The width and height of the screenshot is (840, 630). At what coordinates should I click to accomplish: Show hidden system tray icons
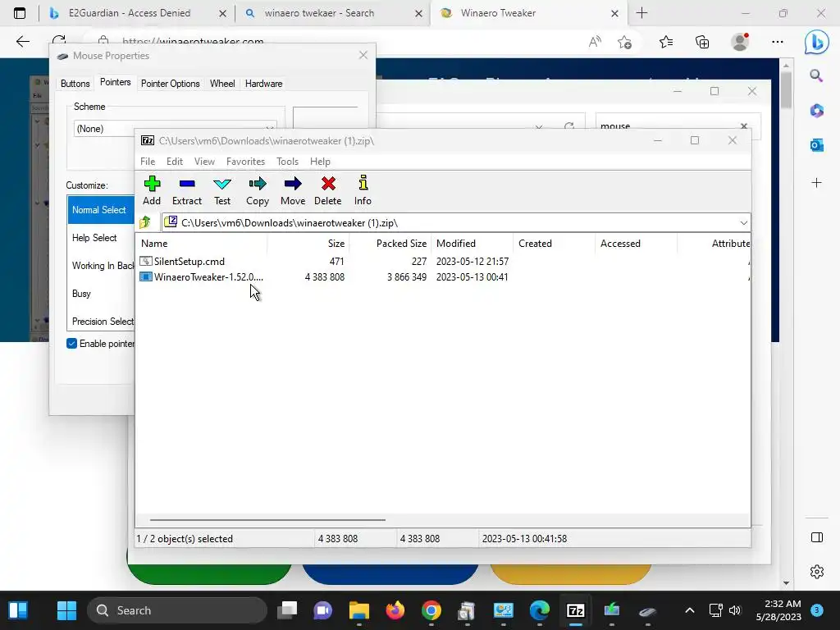point(689,610)
